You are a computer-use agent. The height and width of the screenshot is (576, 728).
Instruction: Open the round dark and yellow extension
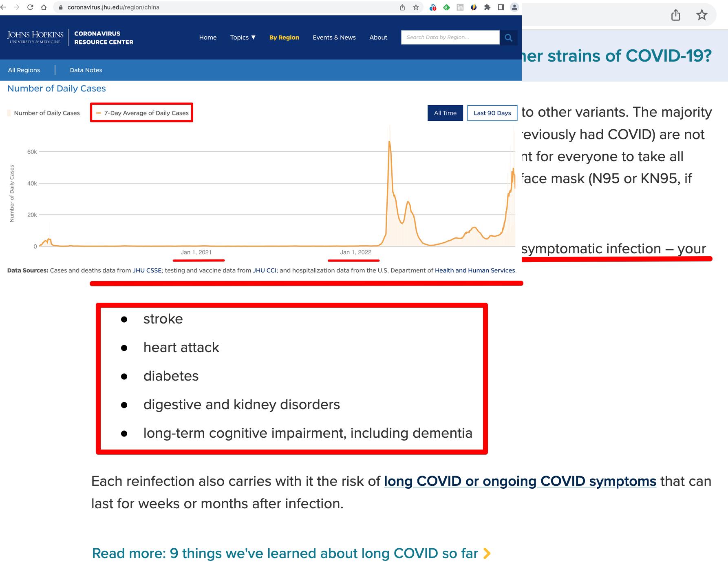474,7
